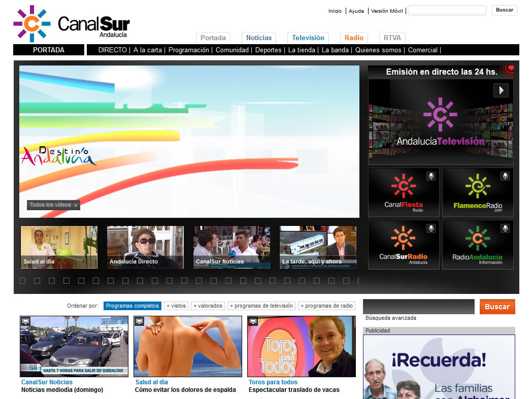Open the CanalSur Noticias program link
532x399 pixels.
[47, 382]
